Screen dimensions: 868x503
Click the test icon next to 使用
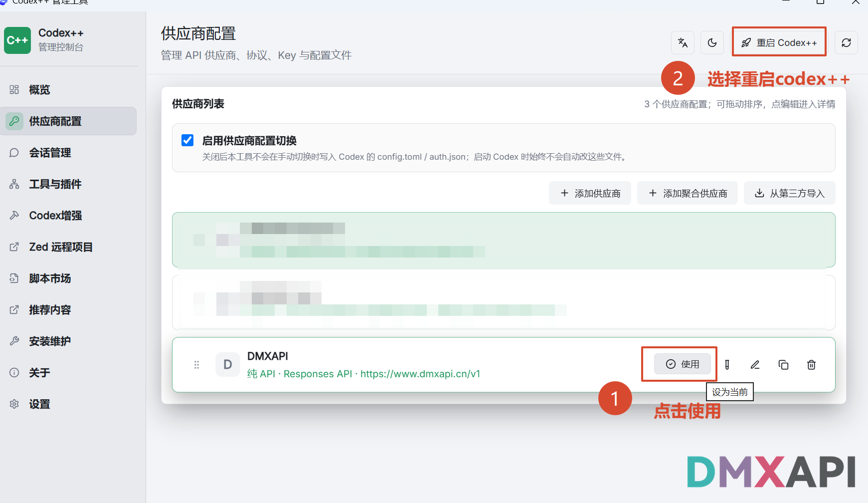tap(727, 365)
